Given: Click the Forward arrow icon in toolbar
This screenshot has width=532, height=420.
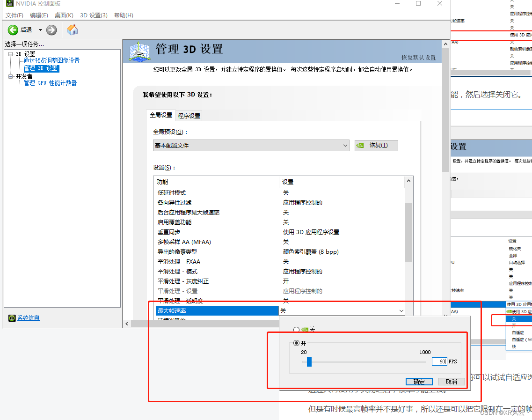Looking at the screenshot, I should click(x=51, y=30).
